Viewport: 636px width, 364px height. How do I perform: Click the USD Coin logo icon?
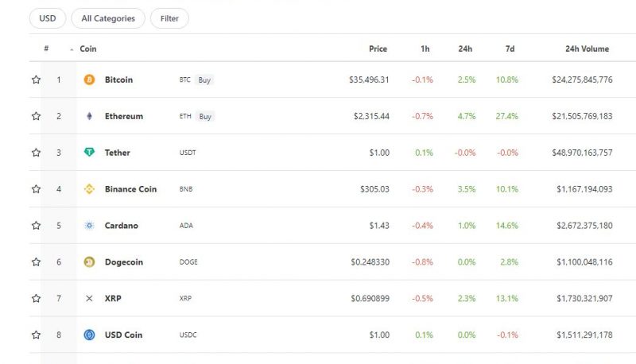point(89,335)
